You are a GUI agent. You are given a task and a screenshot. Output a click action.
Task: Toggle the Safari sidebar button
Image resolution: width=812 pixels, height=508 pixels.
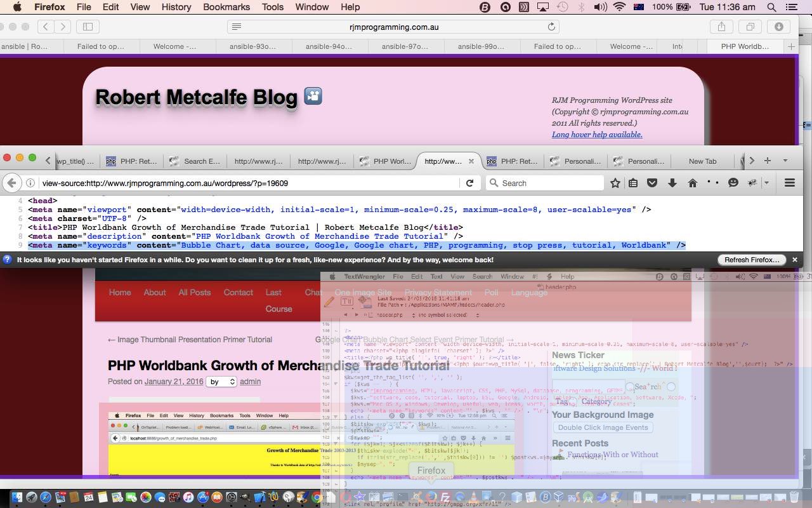pos(88,27)
